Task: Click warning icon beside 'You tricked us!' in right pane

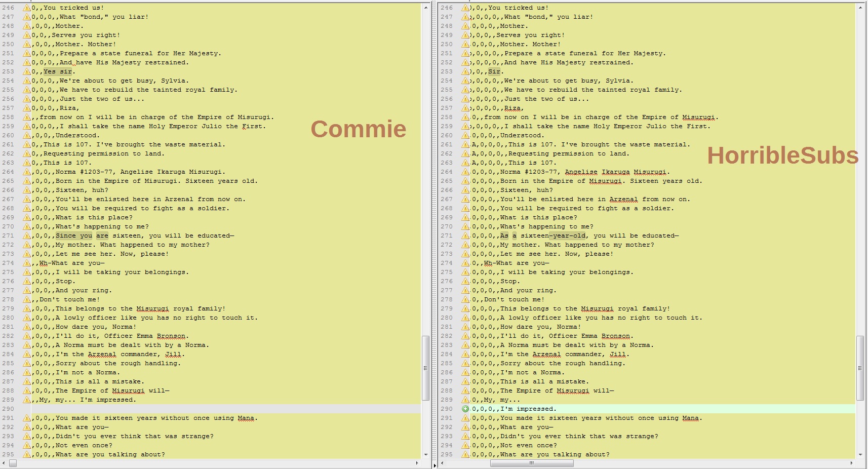Action: 465,8
